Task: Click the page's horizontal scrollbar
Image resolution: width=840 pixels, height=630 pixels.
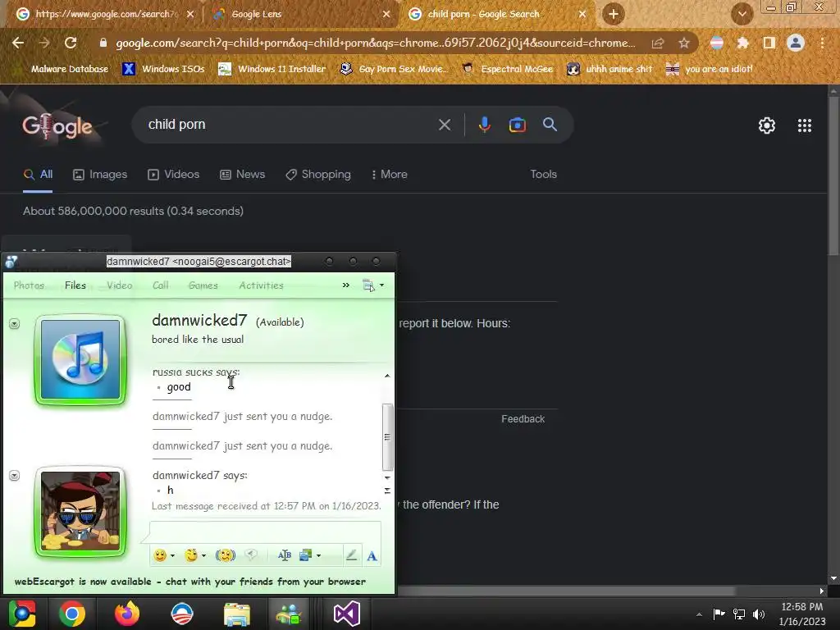Action: point(566,591)
